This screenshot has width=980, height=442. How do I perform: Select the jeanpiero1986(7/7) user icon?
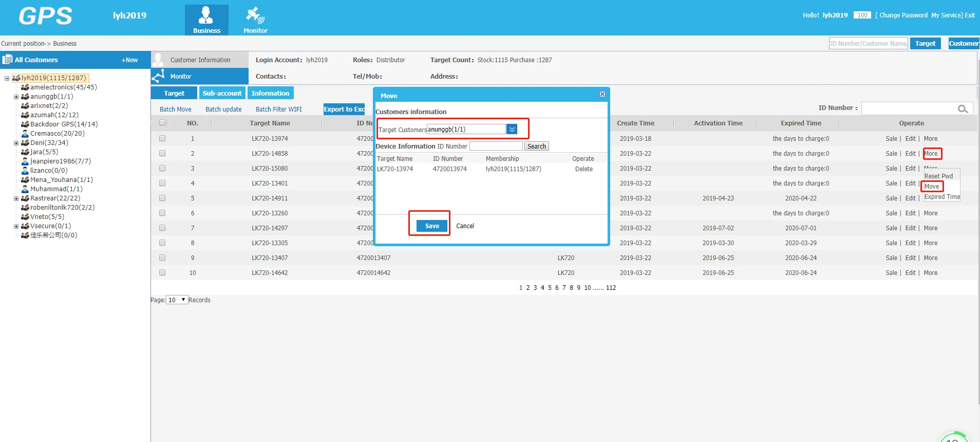tap(25, 161)
